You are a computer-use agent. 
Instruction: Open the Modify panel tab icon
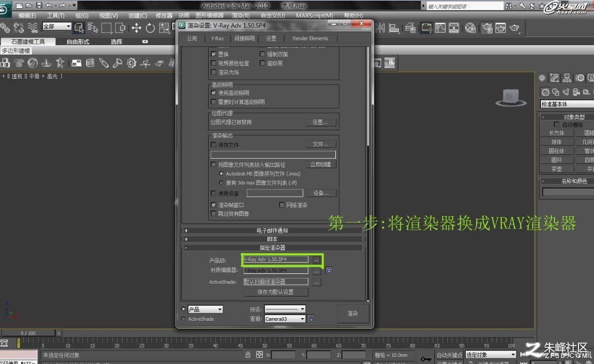click(x=555, y=78)
